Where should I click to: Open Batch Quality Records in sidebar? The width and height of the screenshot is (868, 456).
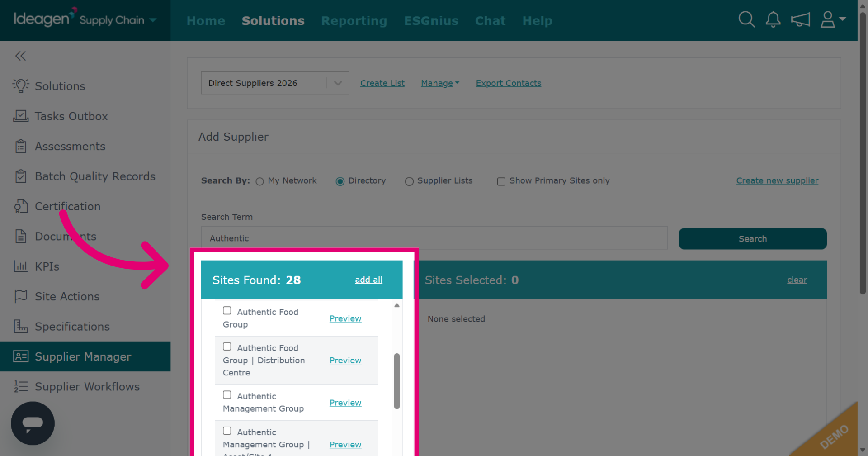[95, 176]
